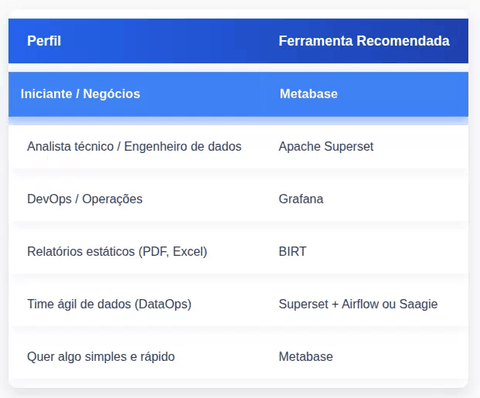Click the word Superset in the DataOps row
The width and height of the screenshot is (480, 398).
pos(304,304)
